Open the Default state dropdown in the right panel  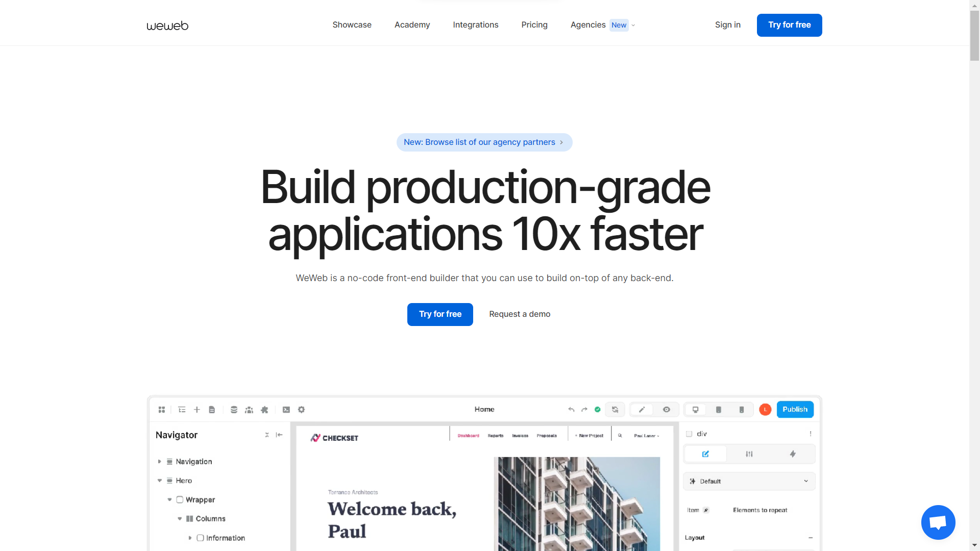click(x=749, y=481)
